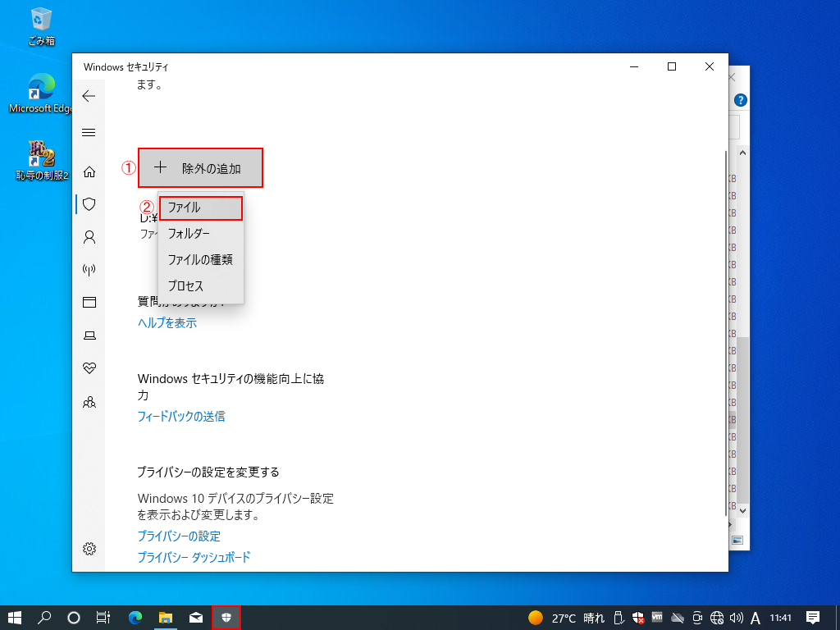Select Virus & threat protection shield icon
840x630 pixels.
pyautogui.click(x=89, y=204)
